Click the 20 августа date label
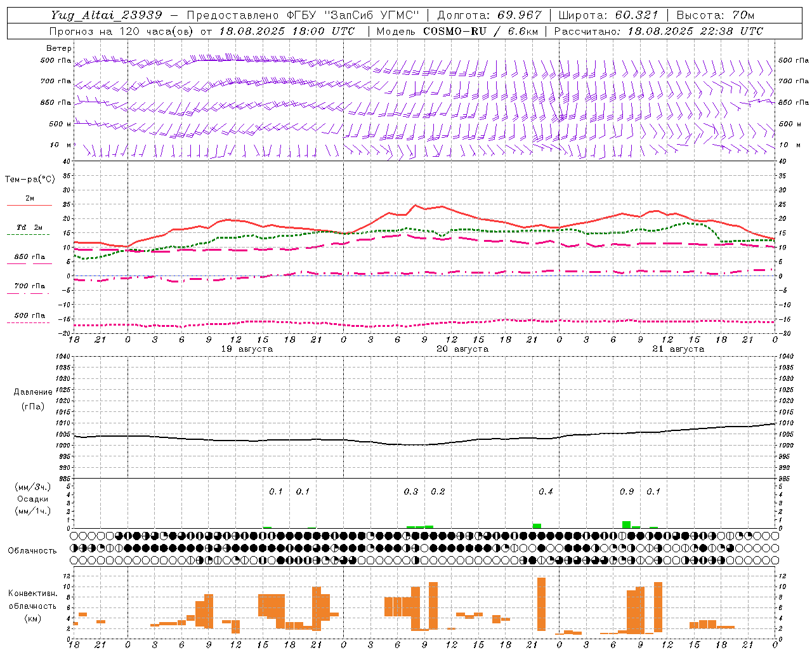This screenshot has width=812, height=650. click(462, 349)
